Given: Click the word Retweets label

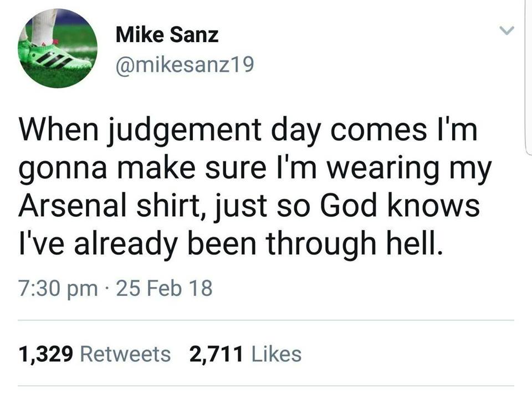Looking at the screenshot, I should pos(126,354).
